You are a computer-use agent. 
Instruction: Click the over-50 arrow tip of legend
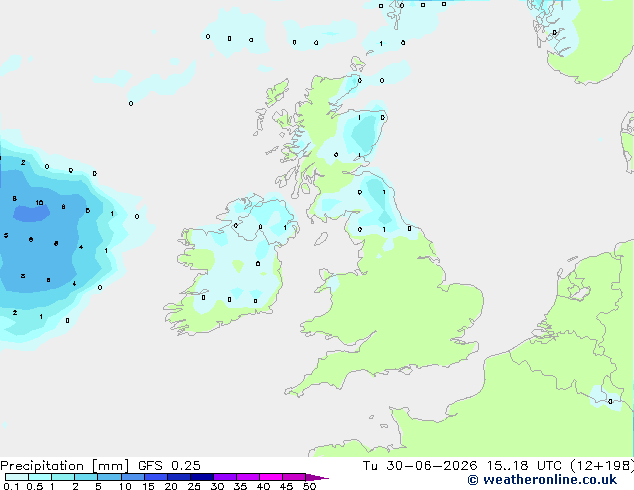coord(317,477)
